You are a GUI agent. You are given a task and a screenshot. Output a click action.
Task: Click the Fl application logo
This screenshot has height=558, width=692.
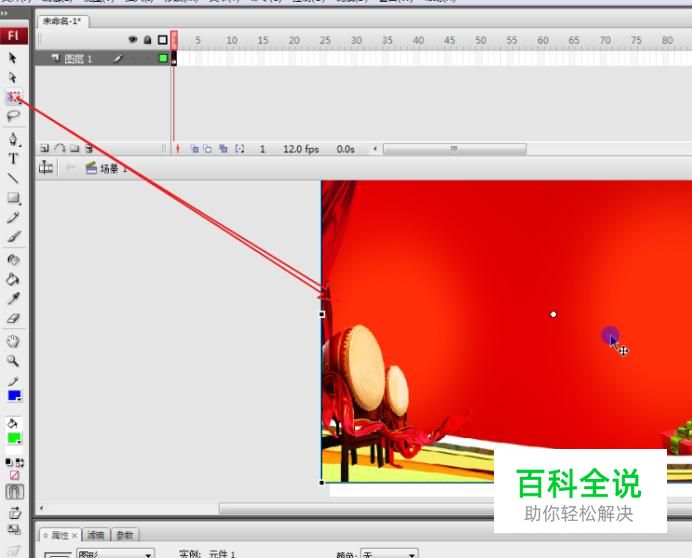point(14,36)
